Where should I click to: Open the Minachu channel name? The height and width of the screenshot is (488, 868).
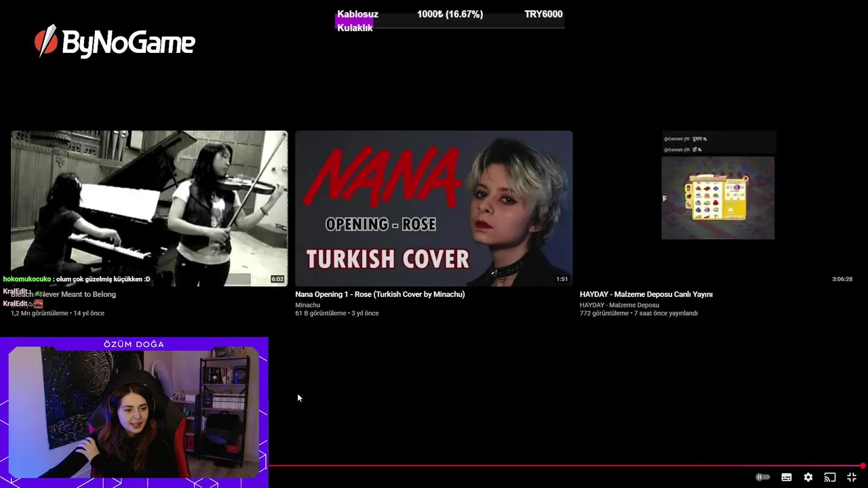(308, 305)
